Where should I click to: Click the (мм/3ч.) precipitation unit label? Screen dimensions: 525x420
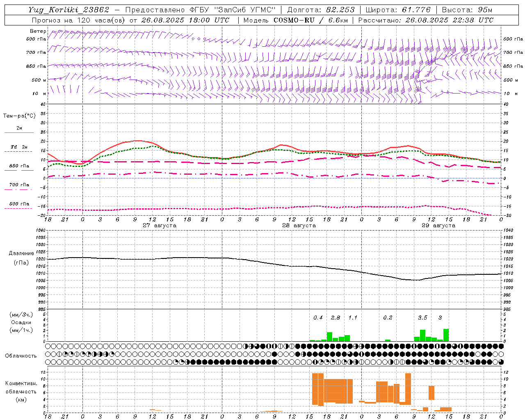point(21,315)
